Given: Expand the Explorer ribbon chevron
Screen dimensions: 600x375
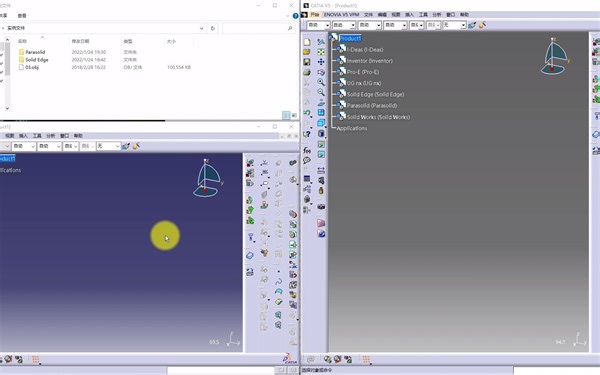Looking at the screenshot, I should 288,16.
